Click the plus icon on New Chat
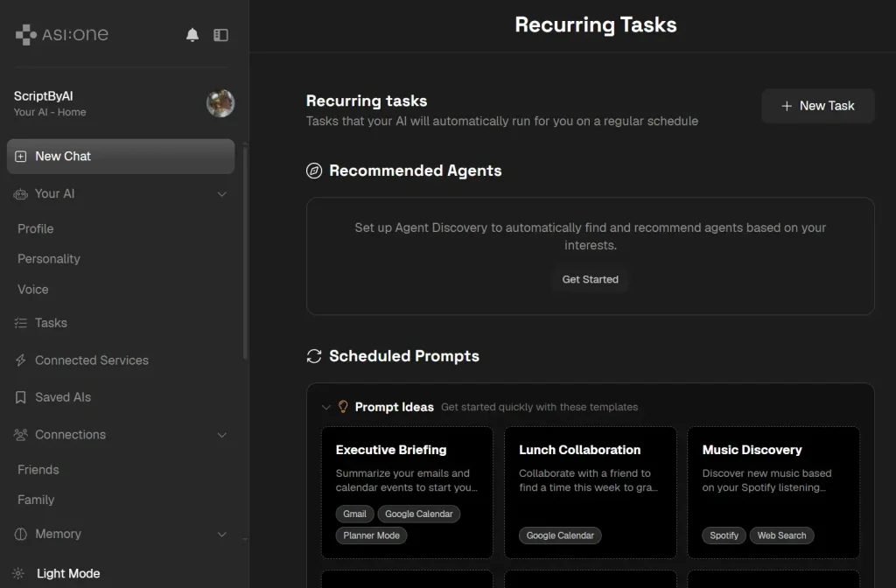The width and height of the screenshot is (896, 588). (19, 157)
